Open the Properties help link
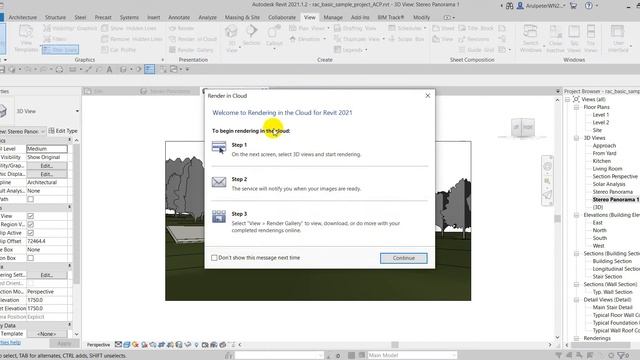Viewport: 640px width, 360px height. 10,342
